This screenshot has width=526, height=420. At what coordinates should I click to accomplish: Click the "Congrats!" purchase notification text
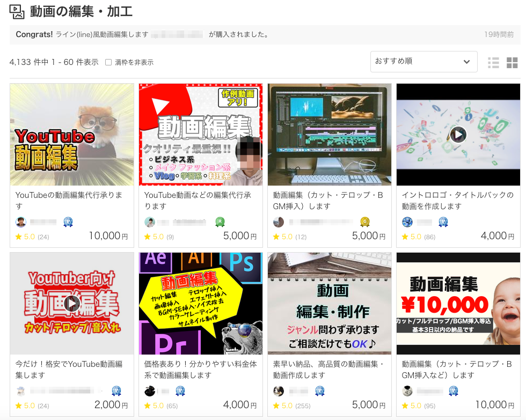pyautogui.click(x=142, y=34)
